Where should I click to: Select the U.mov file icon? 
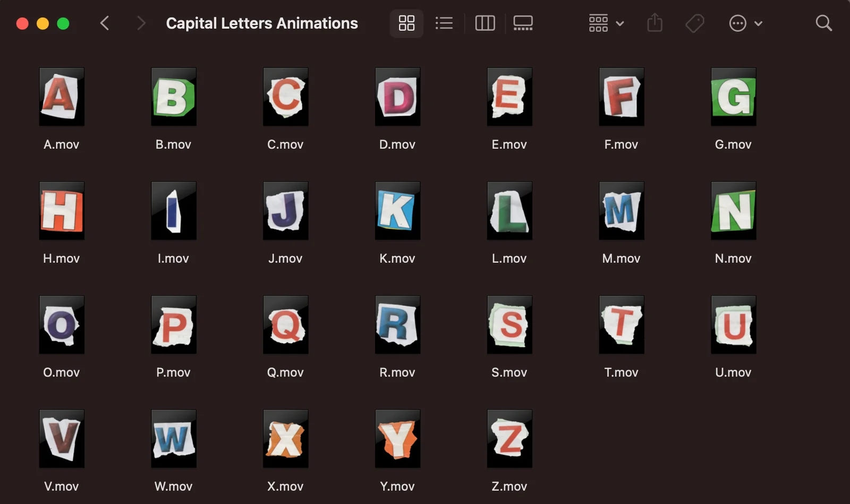[x=733, y=324]
